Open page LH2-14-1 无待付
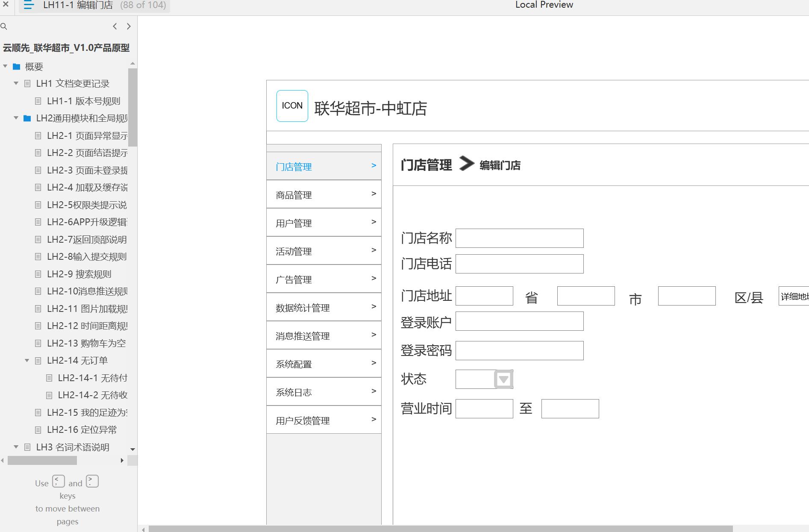The width and height of the screenshot is (809, 532). [93, 378]
